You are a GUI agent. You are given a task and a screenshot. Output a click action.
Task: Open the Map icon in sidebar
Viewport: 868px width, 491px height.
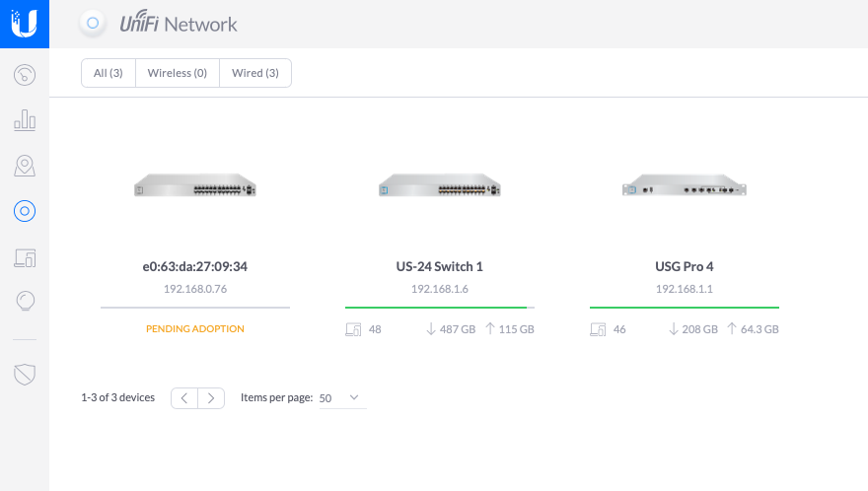25,166
